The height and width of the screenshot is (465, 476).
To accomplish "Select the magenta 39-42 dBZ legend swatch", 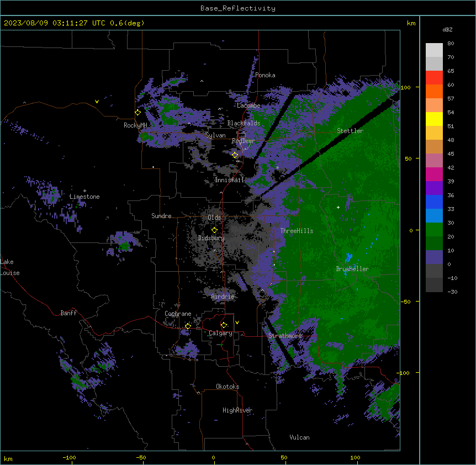I will point(434,174).
